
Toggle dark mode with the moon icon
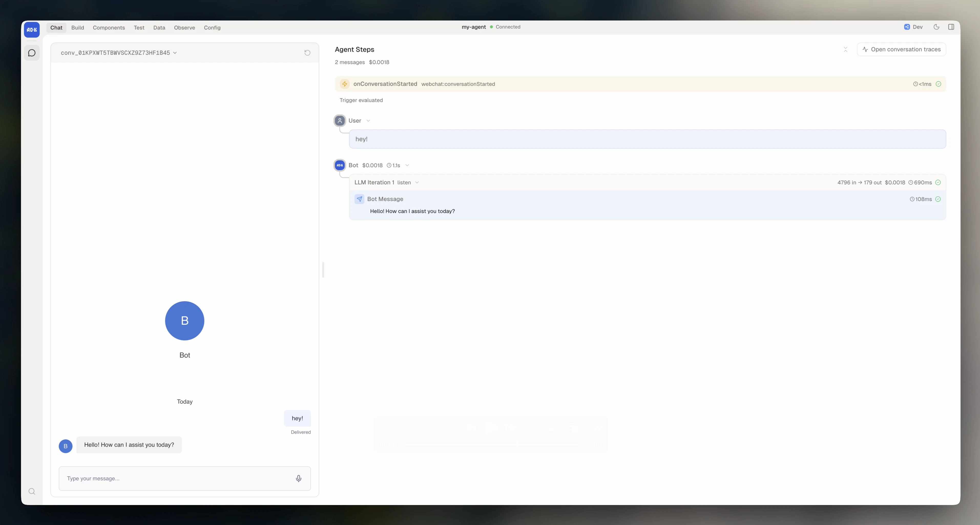point(936,27)
